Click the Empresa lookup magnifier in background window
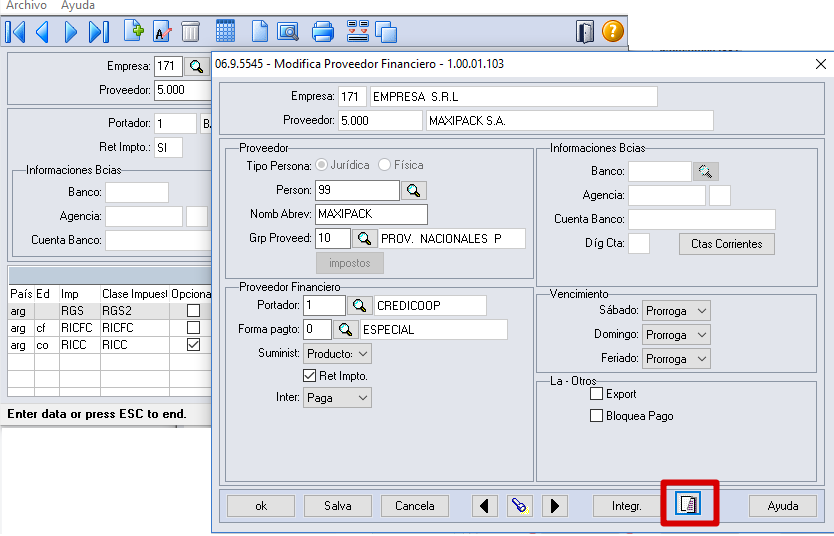This screenshot has width=834, height=536. (x=196, y=66)
